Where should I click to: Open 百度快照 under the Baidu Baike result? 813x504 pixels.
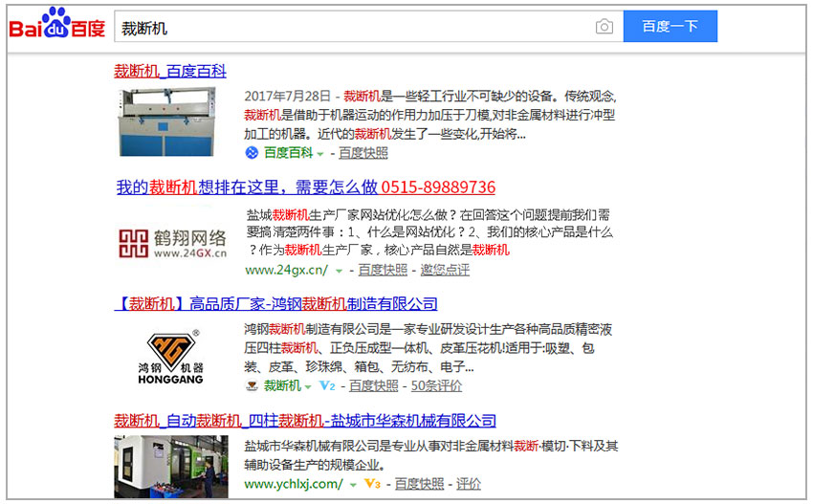[363, 153]
